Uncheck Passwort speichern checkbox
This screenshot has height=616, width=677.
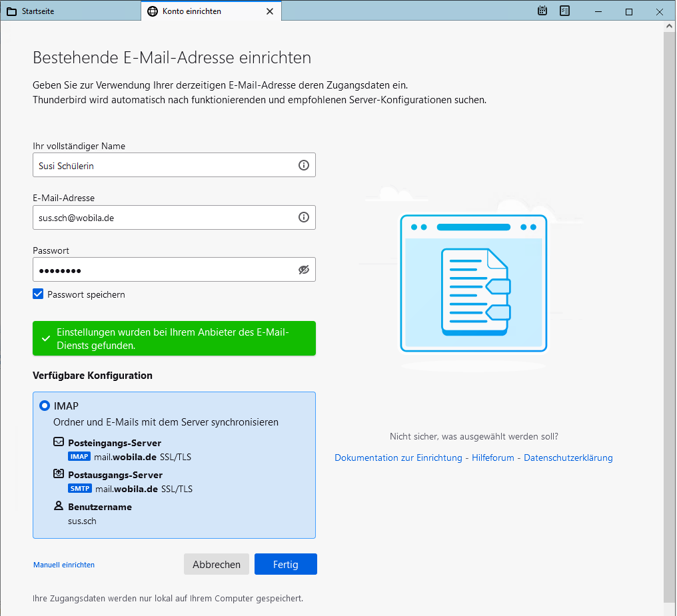click(x=38, y=294)
